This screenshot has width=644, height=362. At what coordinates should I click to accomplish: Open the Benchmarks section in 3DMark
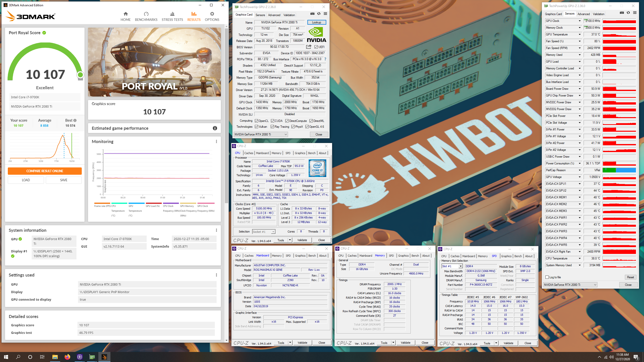tap(146, 16)
